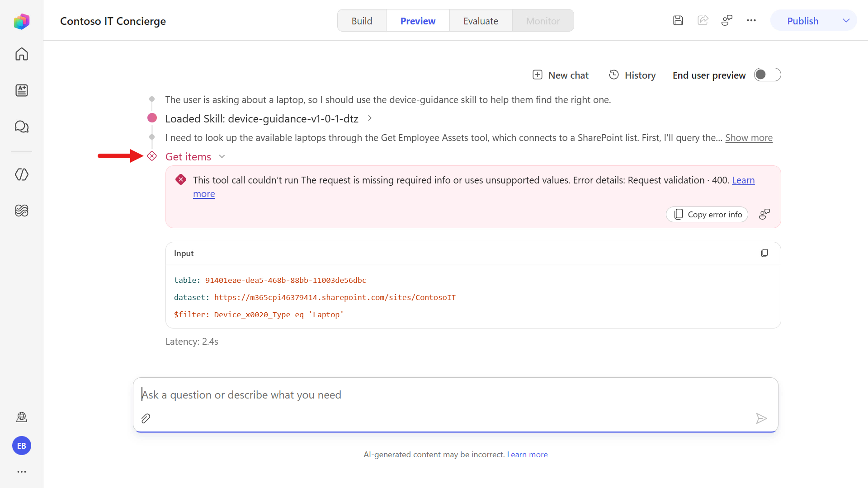The image size is (868, 488).
Task: Expand the Loaded Skill device-guidance step
Action: [370, 118]
